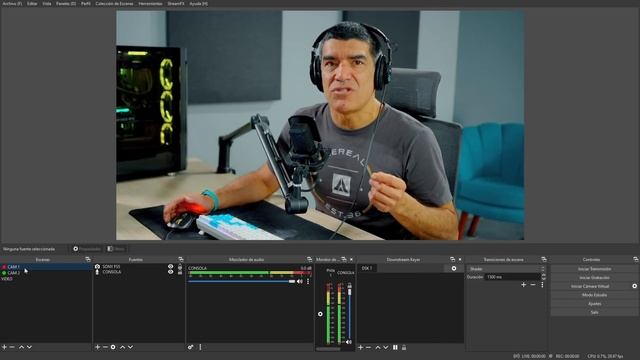Select the CAM 1 scene

coord(46,267)
